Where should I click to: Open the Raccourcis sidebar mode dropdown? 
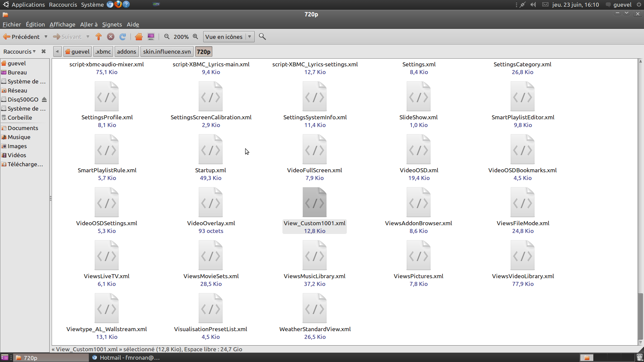(x=19, y=51)
